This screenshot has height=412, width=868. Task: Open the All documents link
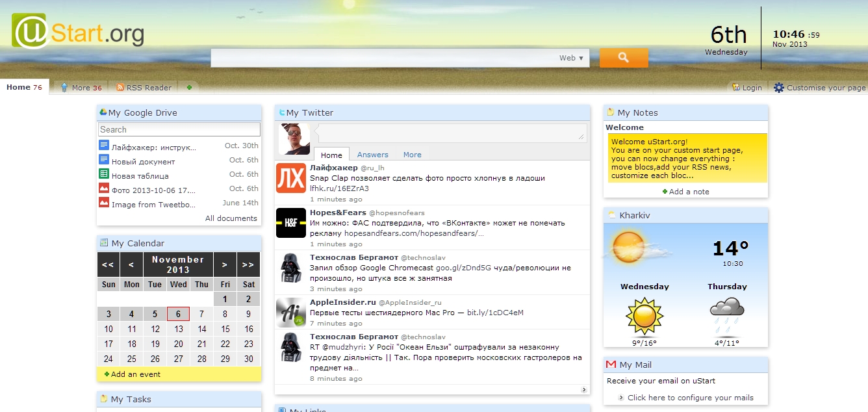(x=231, y=218)
